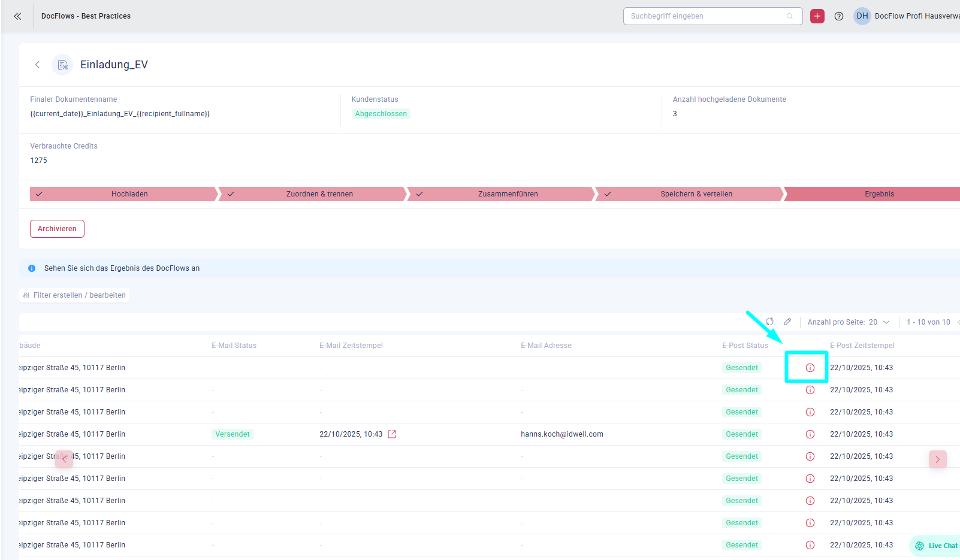Click the pencil edit columns icon

coord(787,322)
